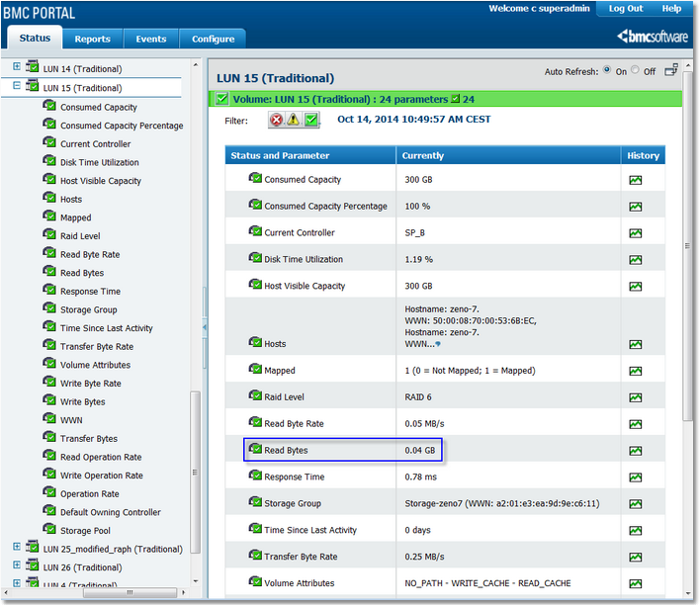This screenshot has width=700, height=607.
Task: Click the Currently column header
Action: tap(508, 156)
